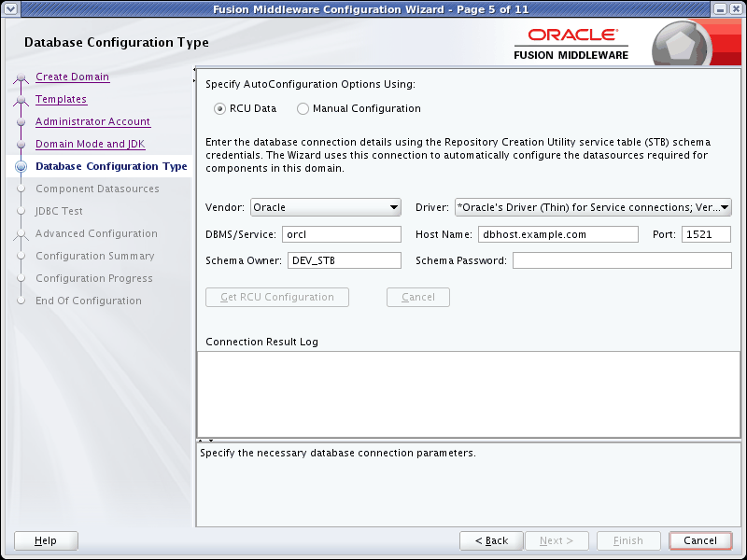The image size is (747, 560).
Task: Close the Configuration Wizard window
Action: (x=736, y=9)
